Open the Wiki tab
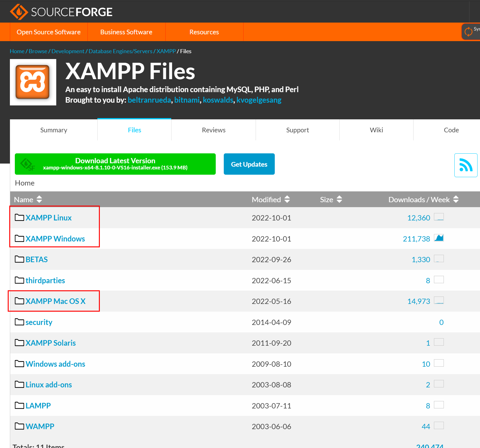 point(376,130)
